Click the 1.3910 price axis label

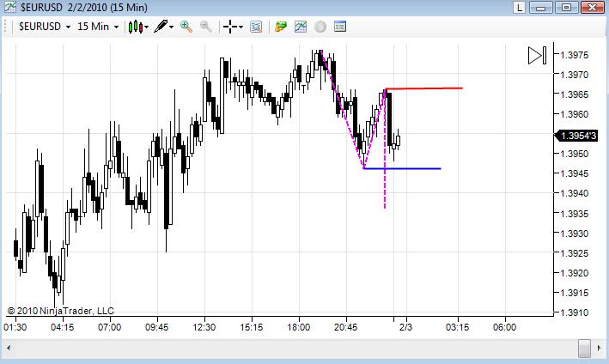pyautogui.click(x=575, y=312)
